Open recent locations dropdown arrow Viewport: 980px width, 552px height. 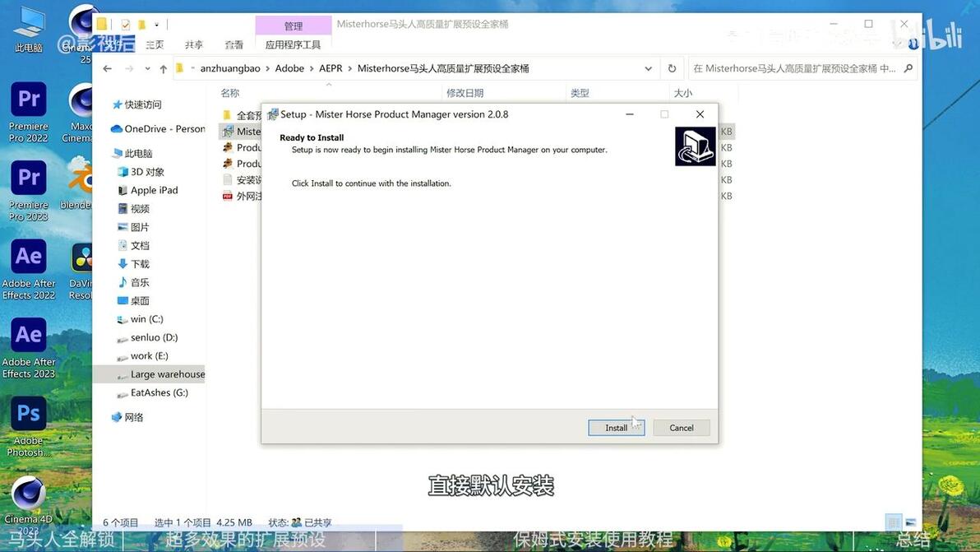(x=147, y=69)
